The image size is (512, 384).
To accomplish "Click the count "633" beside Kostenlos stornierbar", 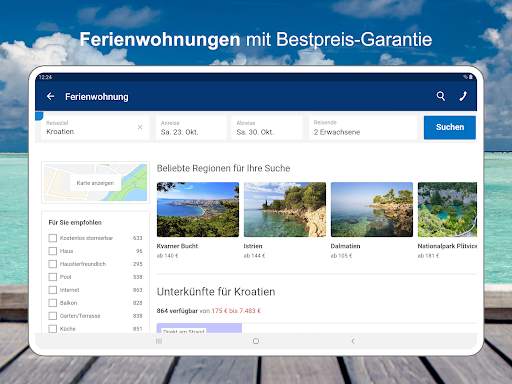I will pyautogui.click(x=138, y=238).
